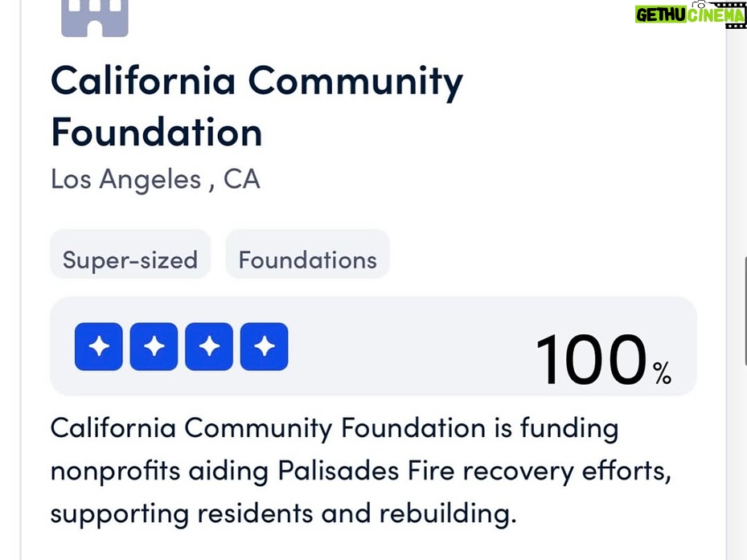This screenshot has width=747, height=560.
Task: Click the "supporting residents and rebuilding" line
Action: pos(284,514)
